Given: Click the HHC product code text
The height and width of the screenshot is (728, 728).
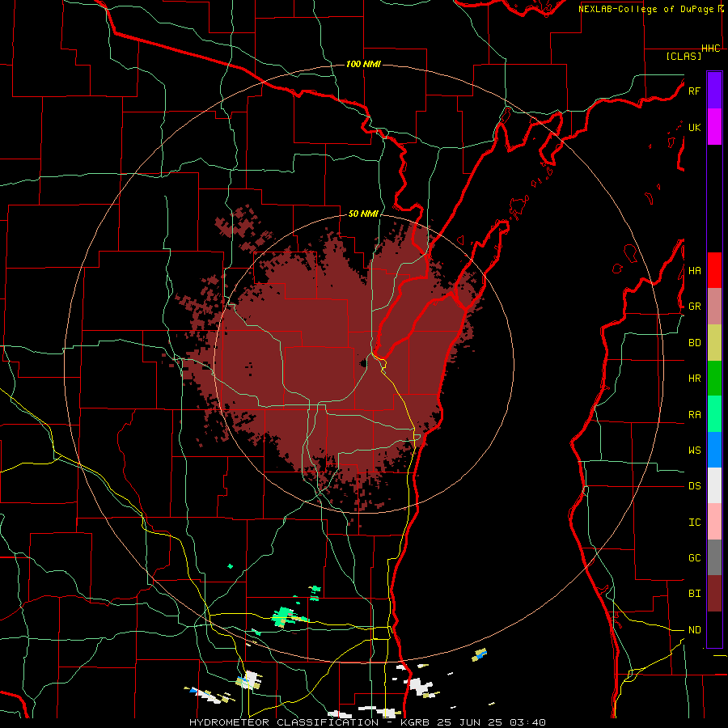Looking at the screenshot, I should [x=711, y=49].
